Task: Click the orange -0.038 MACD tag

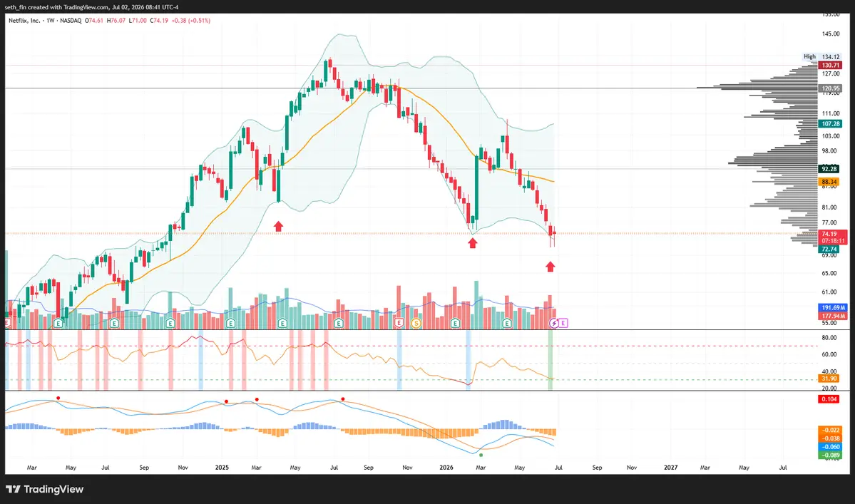Action: click(x=830, y=438)
